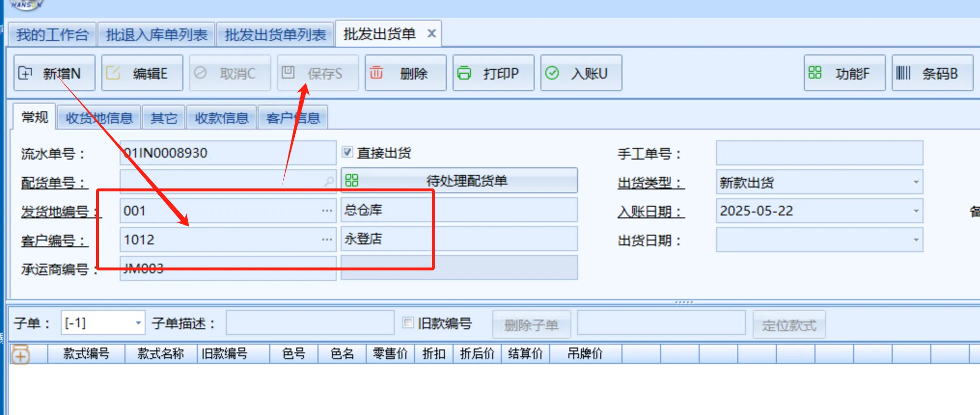The width and height of the screenshot is (980, 415).
Task: Click search magnifier in 配货单号 field
Action: pyautogui.click(x=329, y=182)
